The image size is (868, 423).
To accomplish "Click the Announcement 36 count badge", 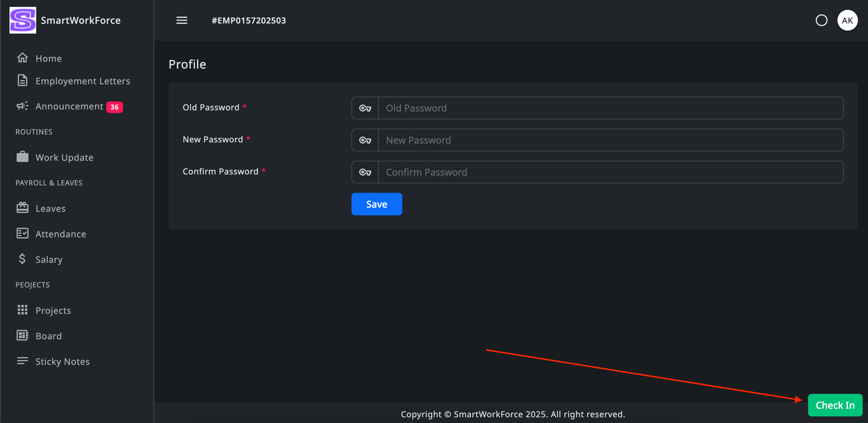I will (114, 107).
